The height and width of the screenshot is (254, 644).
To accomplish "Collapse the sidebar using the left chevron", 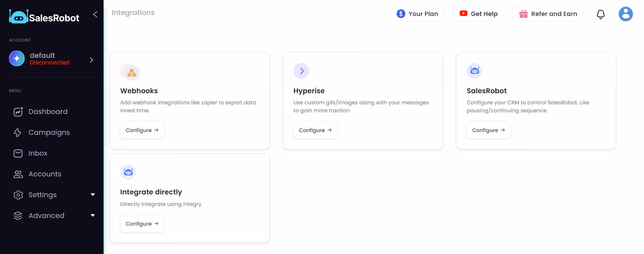I will [x=95, y=14].
